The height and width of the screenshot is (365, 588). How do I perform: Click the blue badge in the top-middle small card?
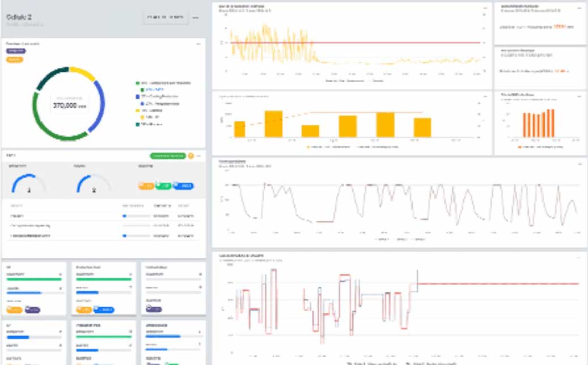pyautogui.click(x=104, y=309)
